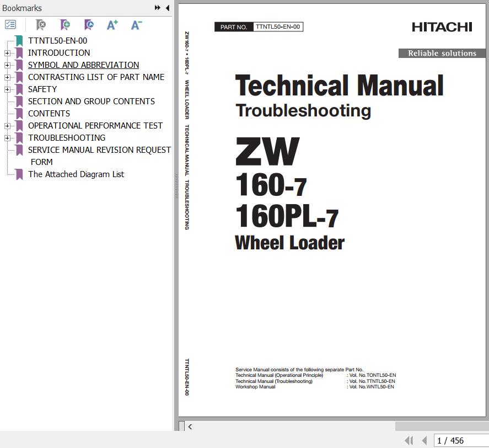The image size is (489, 448).
Task: Open the TROUBLESHOOTING bookmark
Action: pyautogui.click(x=67, y=138)
